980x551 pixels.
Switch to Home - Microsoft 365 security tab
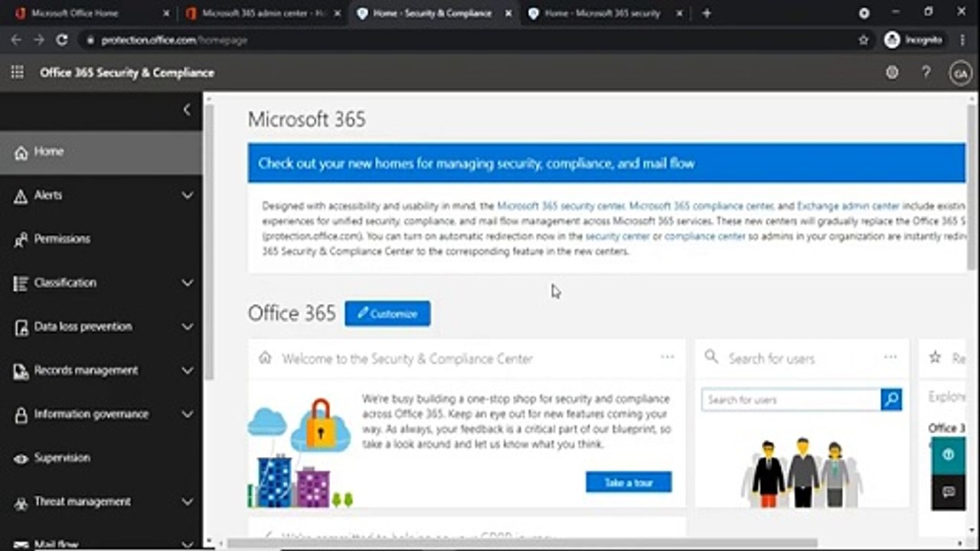pos(605,13)
